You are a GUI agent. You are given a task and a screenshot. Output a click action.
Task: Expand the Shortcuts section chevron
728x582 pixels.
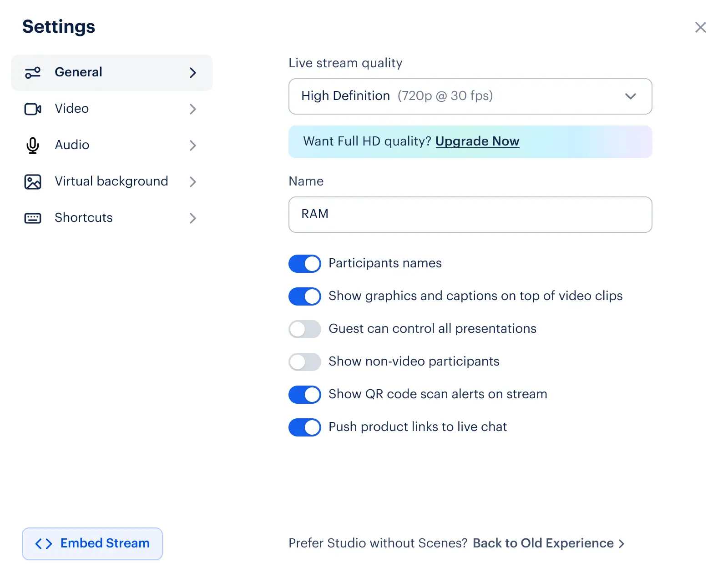(193, 218)
